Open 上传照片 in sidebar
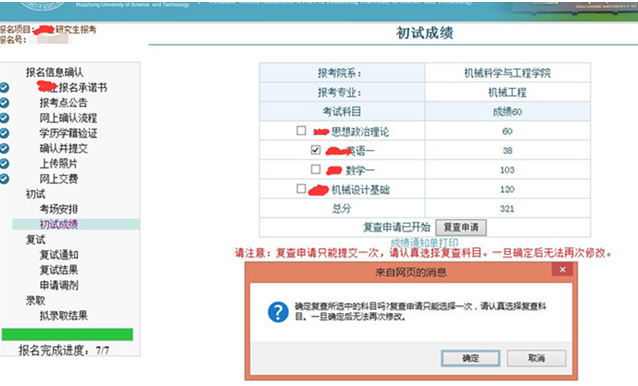The height and width of the screenshot is (386, 638). (59, 164)
